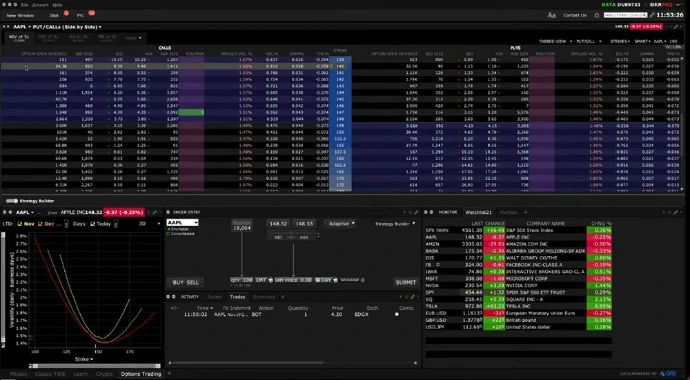Click the time-in-force clock icon beside DAY

click(318, 280)
